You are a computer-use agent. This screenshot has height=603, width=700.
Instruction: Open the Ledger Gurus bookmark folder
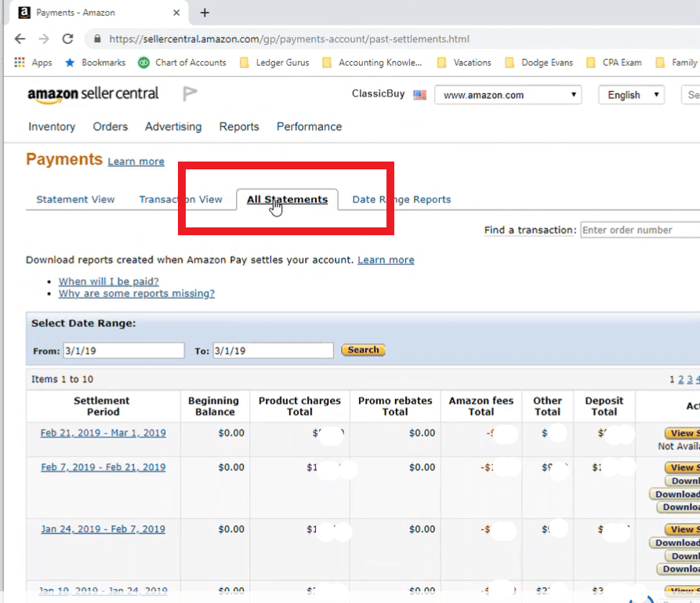pos(274,63)
